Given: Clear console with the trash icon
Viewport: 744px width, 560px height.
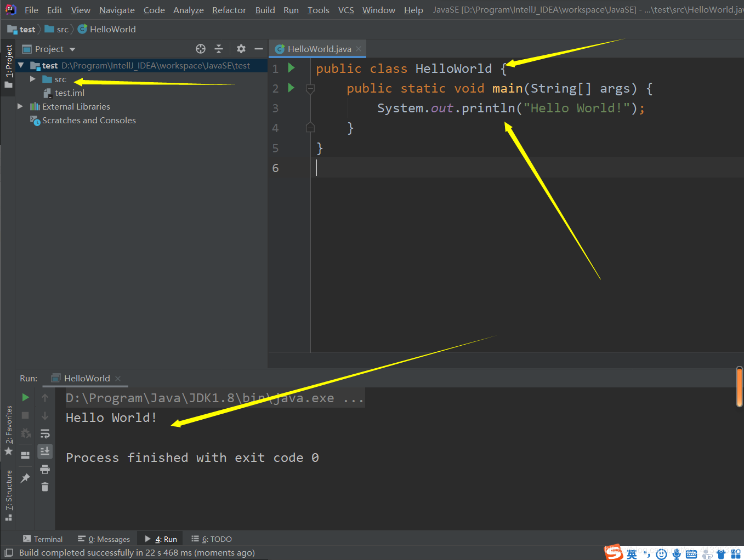Looking at the screenshot, I should click(x=45, y=487).
